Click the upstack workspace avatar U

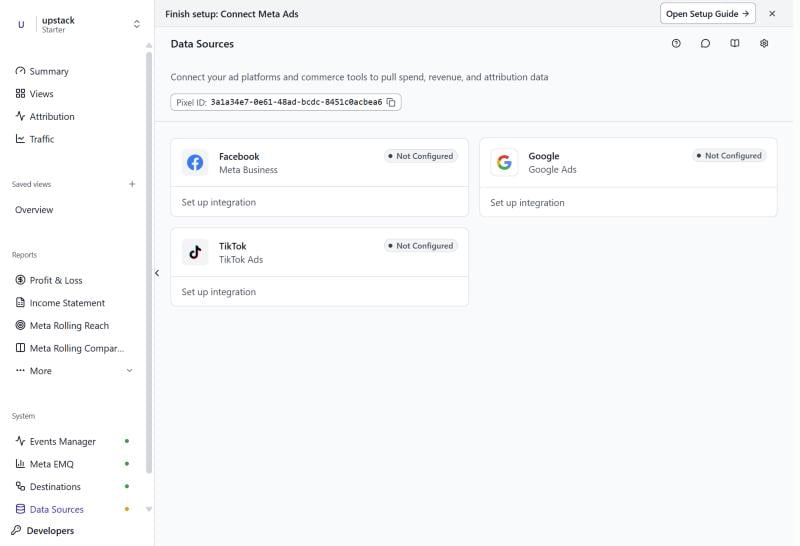[21, 24]
